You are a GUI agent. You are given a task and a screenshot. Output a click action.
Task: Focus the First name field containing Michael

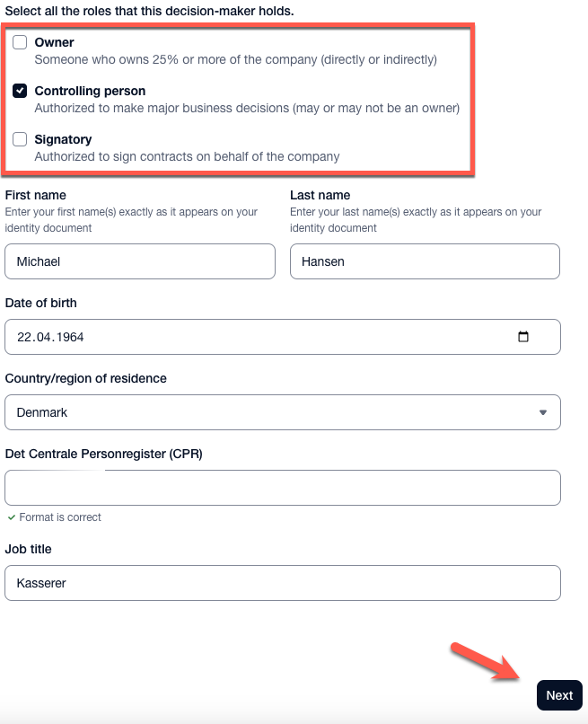[x=140, y=261]
